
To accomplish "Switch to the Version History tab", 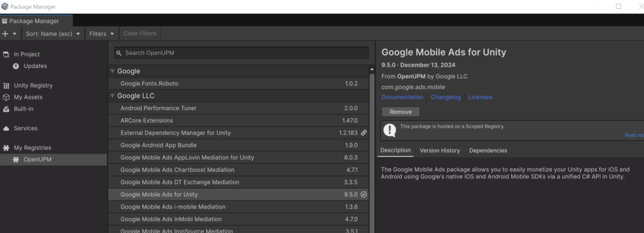I will coord(440,151).
